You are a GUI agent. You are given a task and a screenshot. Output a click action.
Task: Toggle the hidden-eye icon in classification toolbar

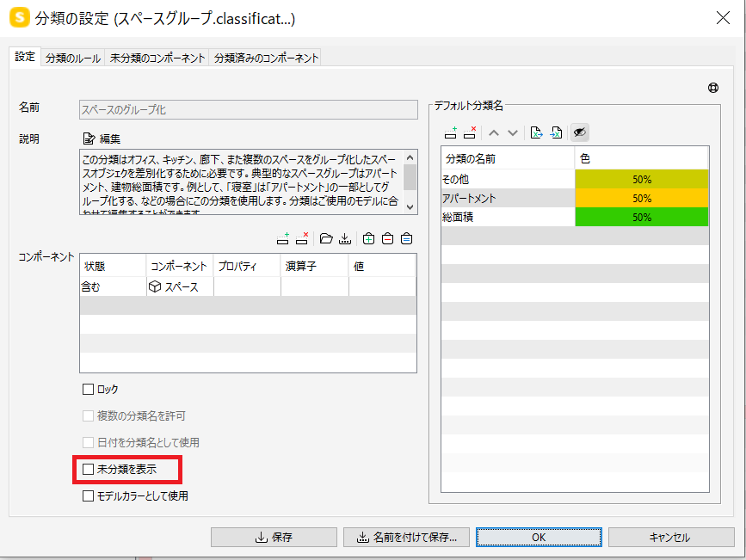(579, 132)
